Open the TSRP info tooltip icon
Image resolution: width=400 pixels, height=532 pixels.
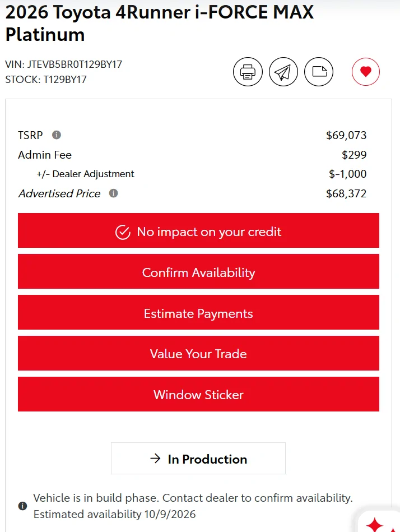click(x=56, y=135)
